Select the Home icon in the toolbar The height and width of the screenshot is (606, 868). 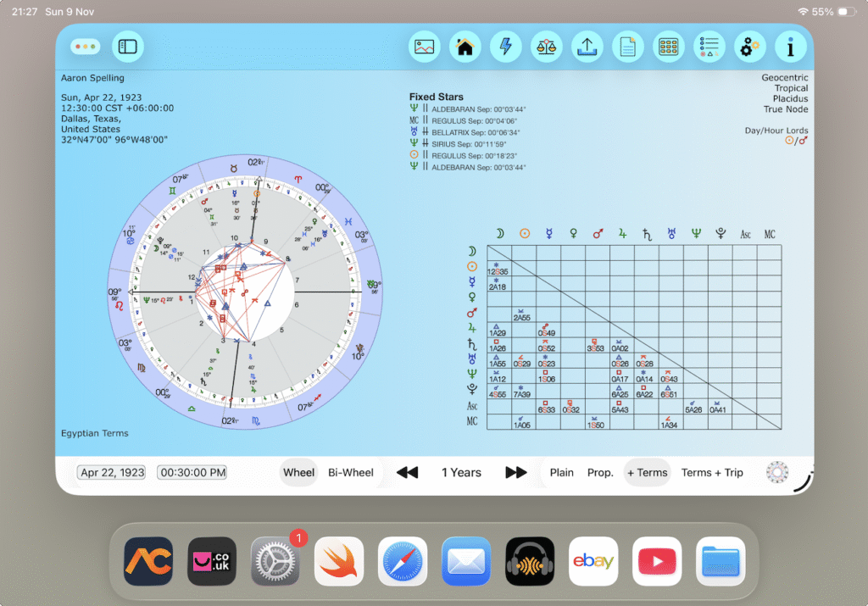click(x=465, y=47)
